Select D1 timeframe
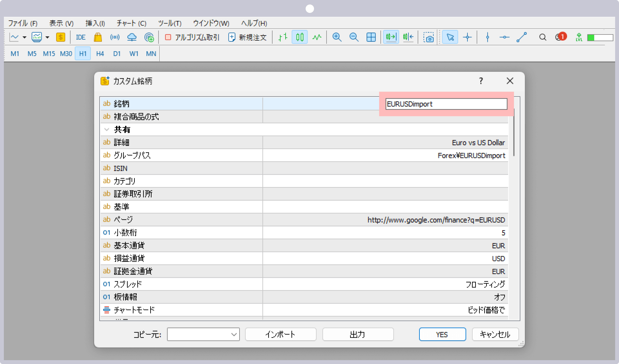Viewport: 619px width, 364px height. [117, 54]
